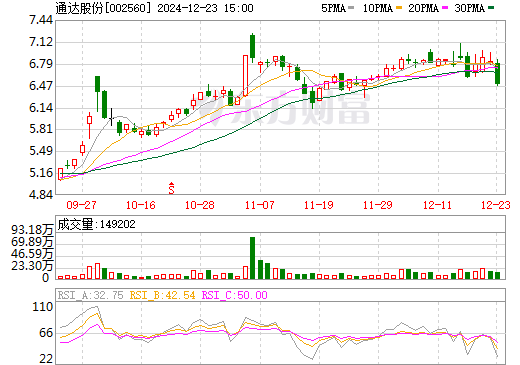Screen dimensions: 520x365
Task: Click the 5PMA legend label
Action: point(333,8)
